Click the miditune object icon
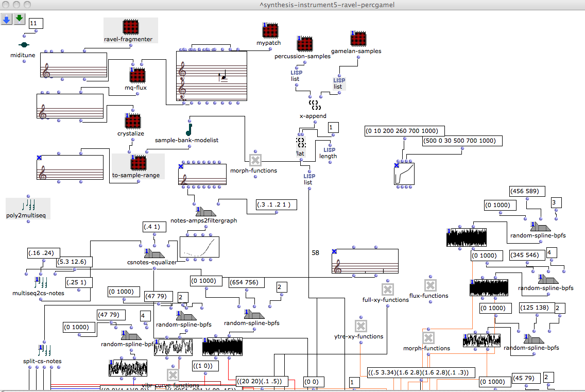 23,45
